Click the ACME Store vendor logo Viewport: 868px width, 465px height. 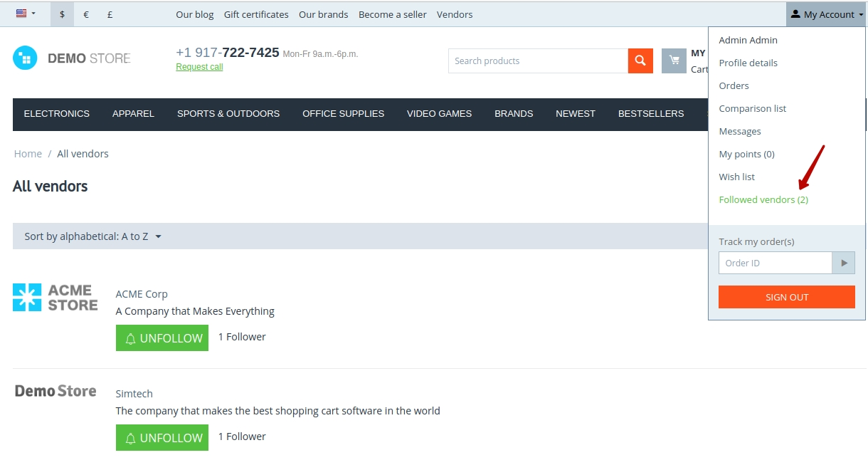pyautogui.click(x=55, y=298)
